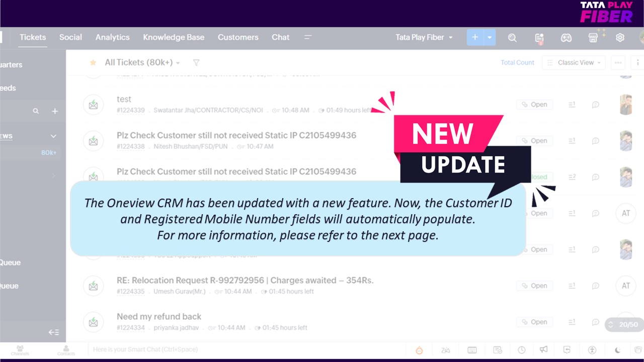This screenshot has width=644, height=362.
Task: Open the three-dot more actions menu
Action: 618,62
